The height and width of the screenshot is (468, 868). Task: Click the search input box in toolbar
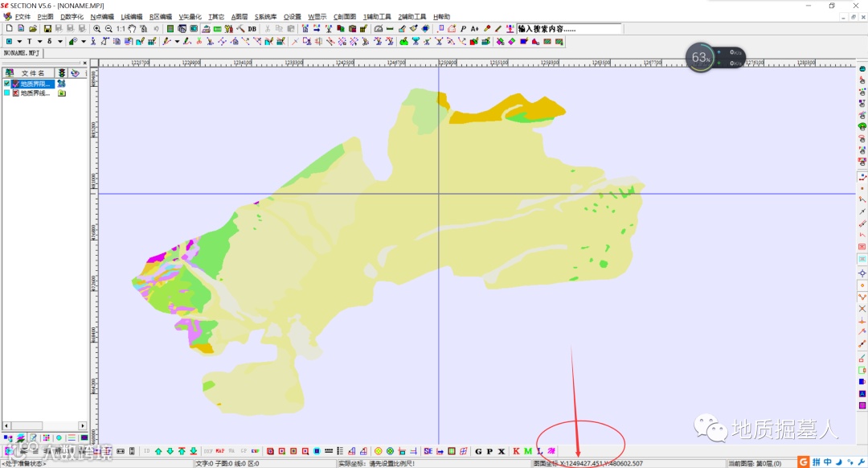pos(567,29)
